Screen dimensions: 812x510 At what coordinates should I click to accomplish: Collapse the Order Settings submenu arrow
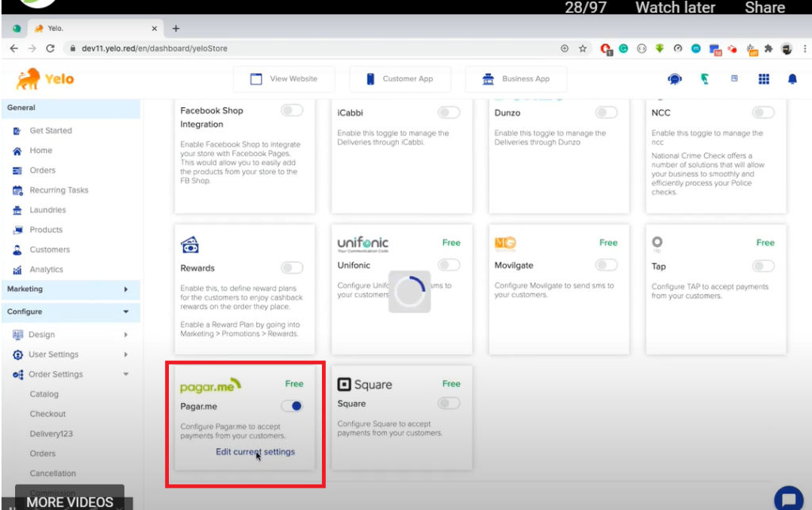coord(125,374)
